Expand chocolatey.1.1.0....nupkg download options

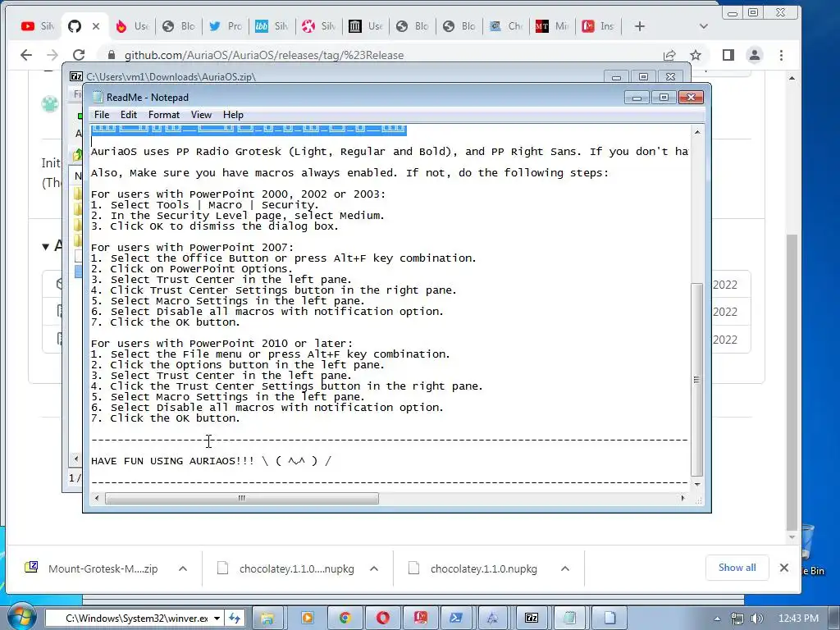(374, 568)
